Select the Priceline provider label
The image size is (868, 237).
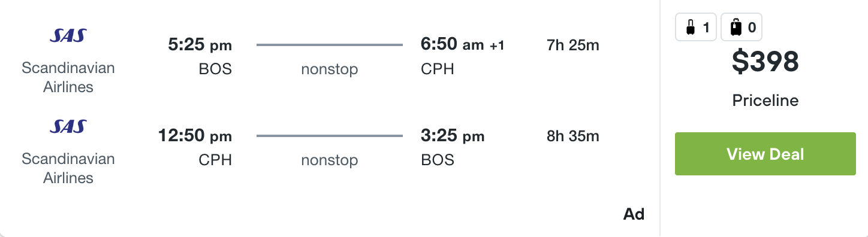[x=765, y=101]
